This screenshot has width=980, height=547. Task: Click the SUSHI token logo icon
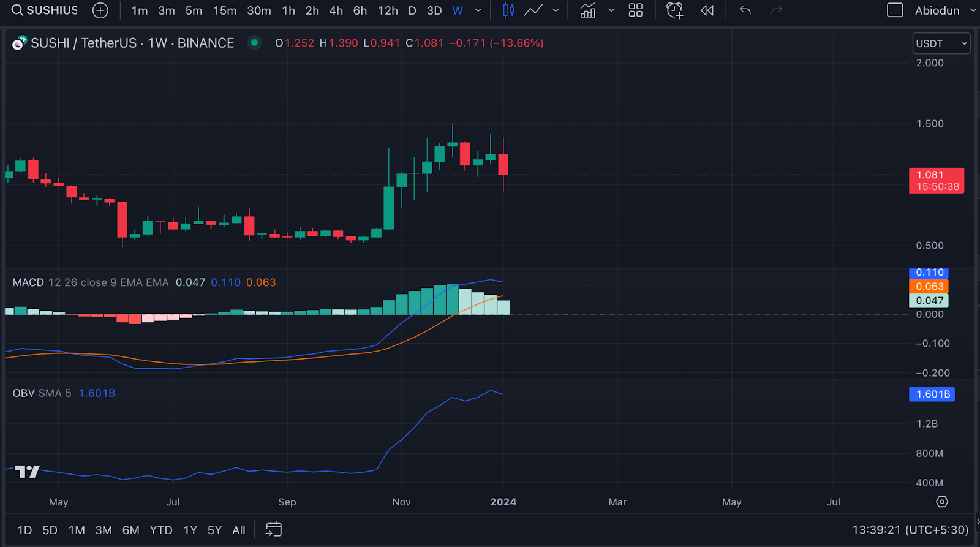tap(20, 43)
